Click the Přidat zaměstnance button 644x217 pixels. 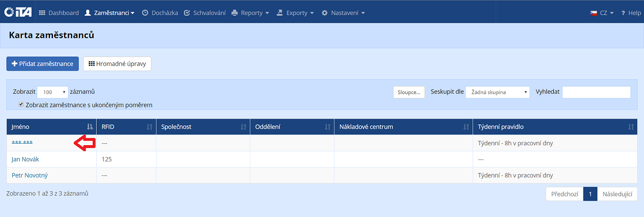click(x=43, y=64)
